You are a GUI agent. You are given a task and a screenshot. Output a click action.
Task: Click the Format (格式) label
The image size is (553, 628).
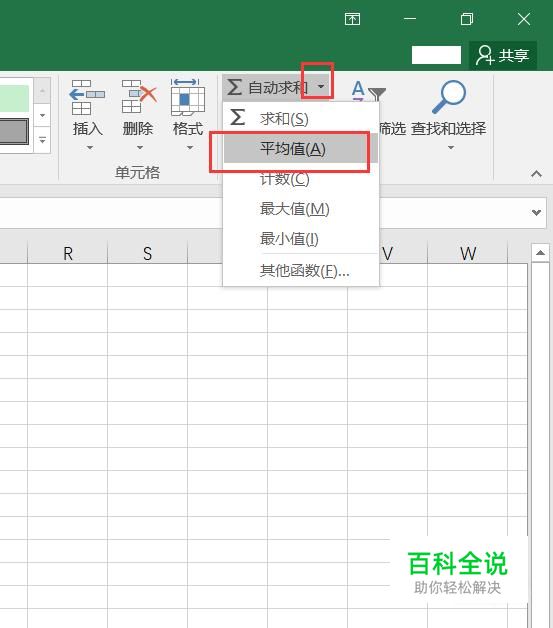coord(188,129)
